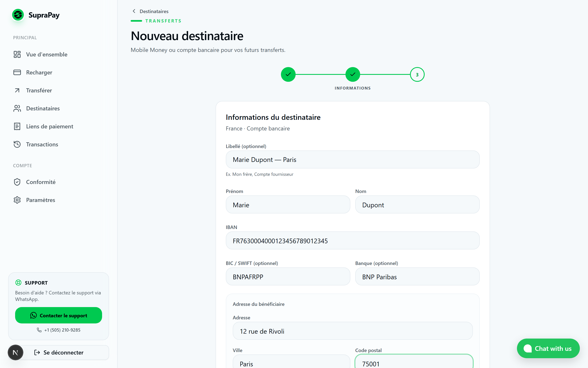Open Destinataires sidebar menu item
The width and height of the screenshot is (588, 368).
pyautogui.click(x=59, y=108)
